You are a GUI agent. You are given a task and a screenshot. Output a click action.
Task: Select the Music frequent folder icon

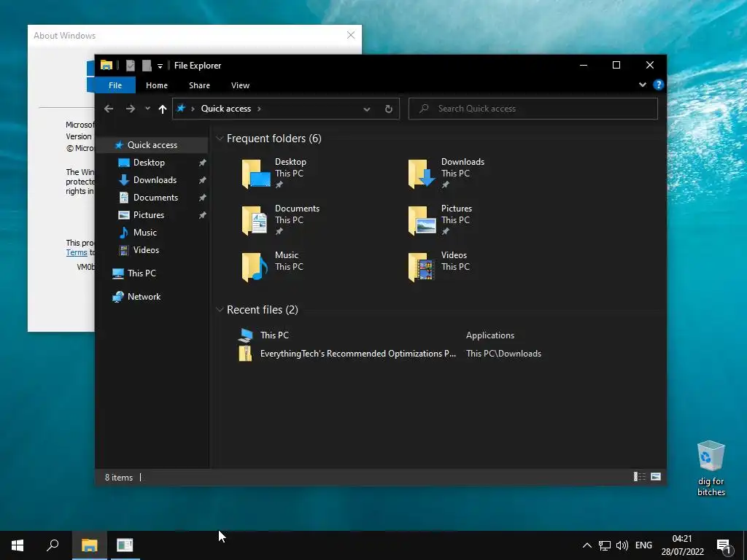pos(255,267)
